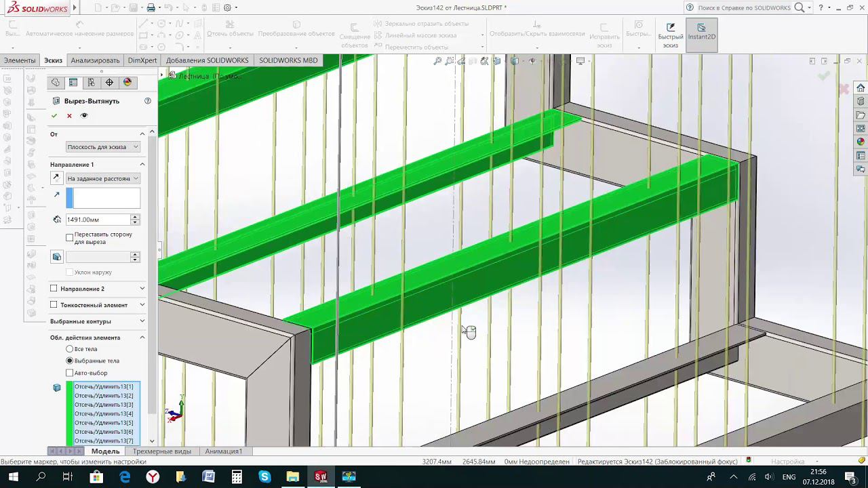Screen dimensions: 868x488
Task: Open the print icon in title toolbar
Action: click(x=151, y=7)
